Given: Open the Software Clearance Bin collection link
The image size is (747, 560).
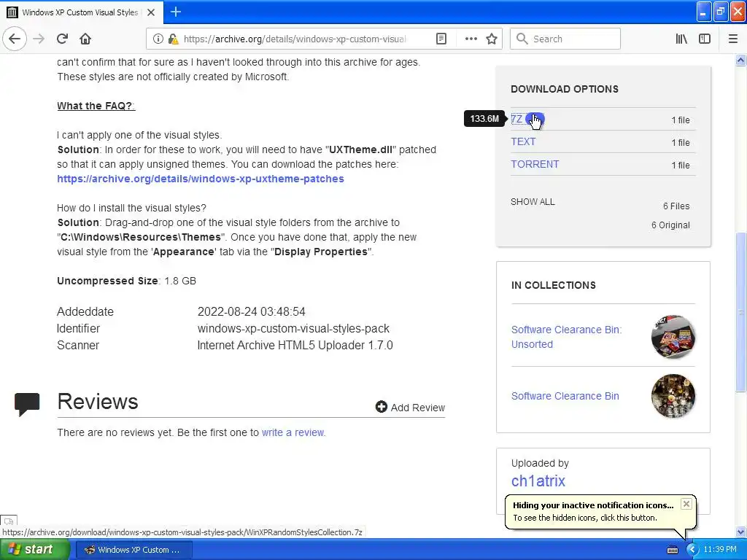Looking at the screenshot, I should (565, 396).
